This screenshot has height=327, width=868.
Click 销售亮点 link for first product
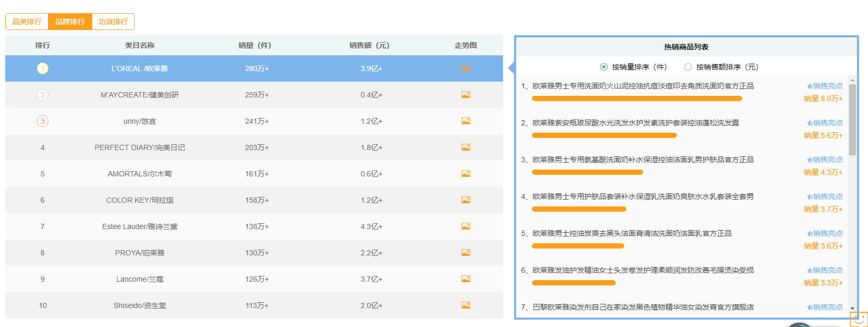point(825,86)
